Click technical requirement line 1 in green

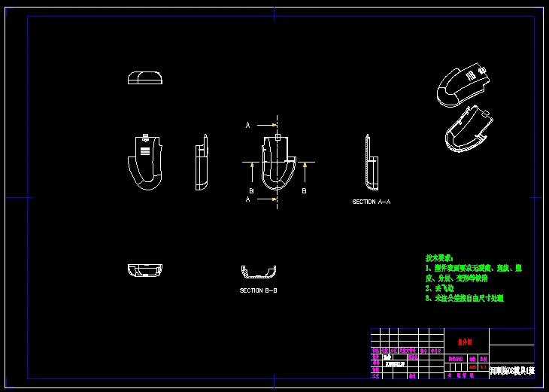tap(473, 273)
